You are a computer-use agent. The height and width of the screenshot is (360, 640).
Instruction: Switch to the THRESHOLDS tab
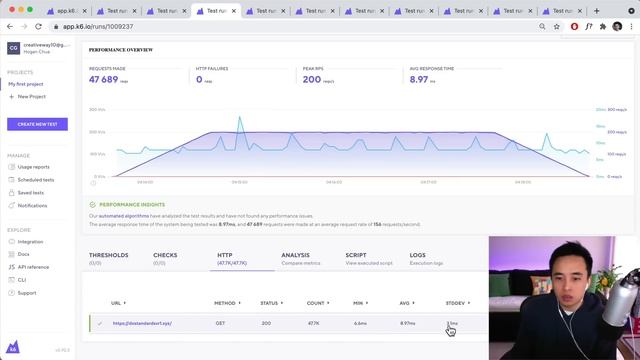[109, 258]
